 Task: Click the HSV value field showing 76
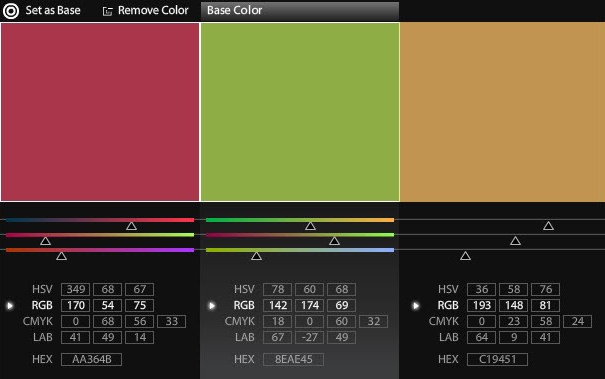click(546, 289)
